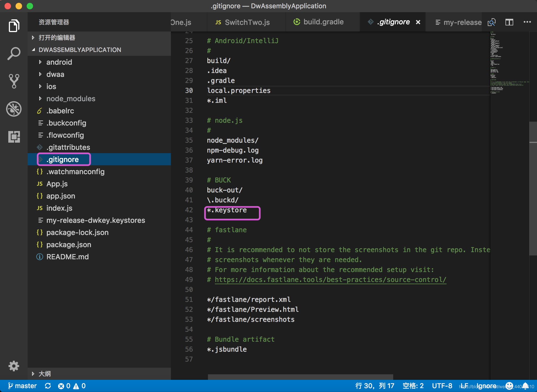
Task: Click the 资源管理器 explorer title
Action: tap(54, 22)
